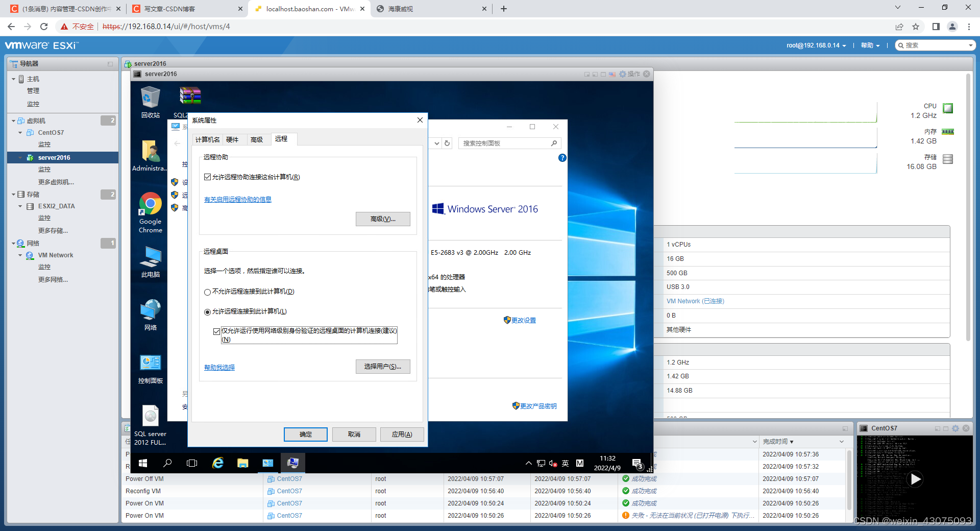Open CentOS7 console gear settings

955,428
